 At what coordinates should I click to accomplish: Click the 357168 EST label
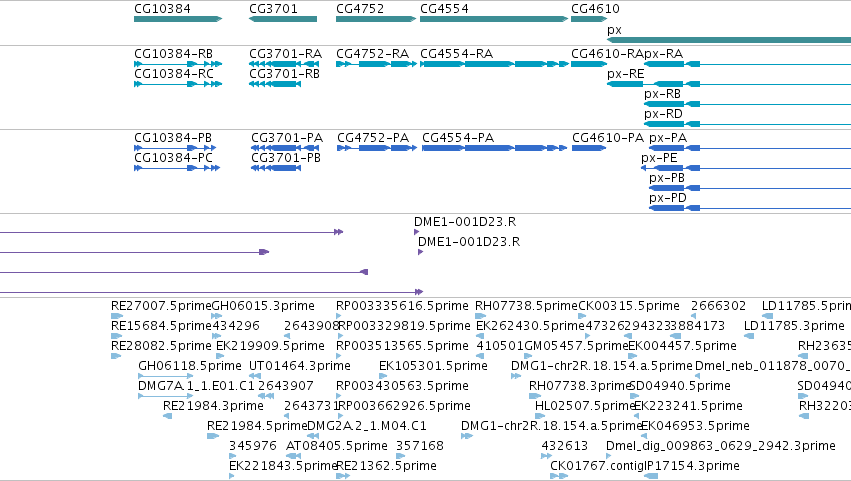coord(420,446)
